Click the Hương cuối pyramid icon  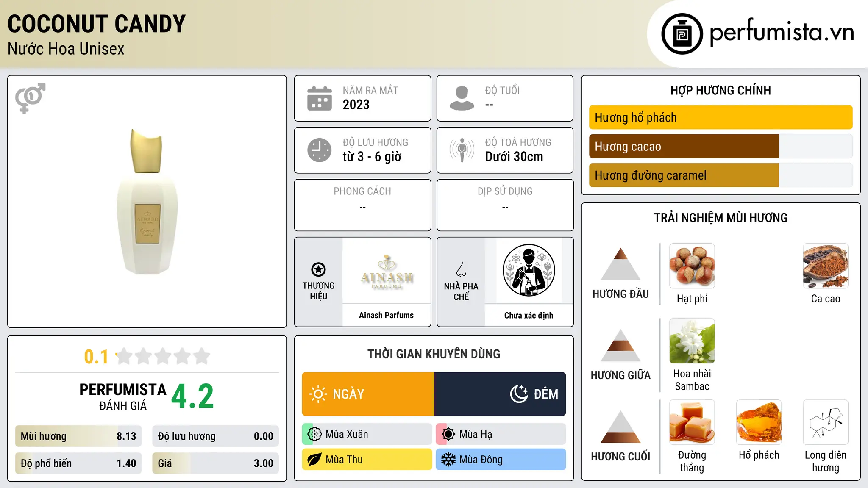620,427
